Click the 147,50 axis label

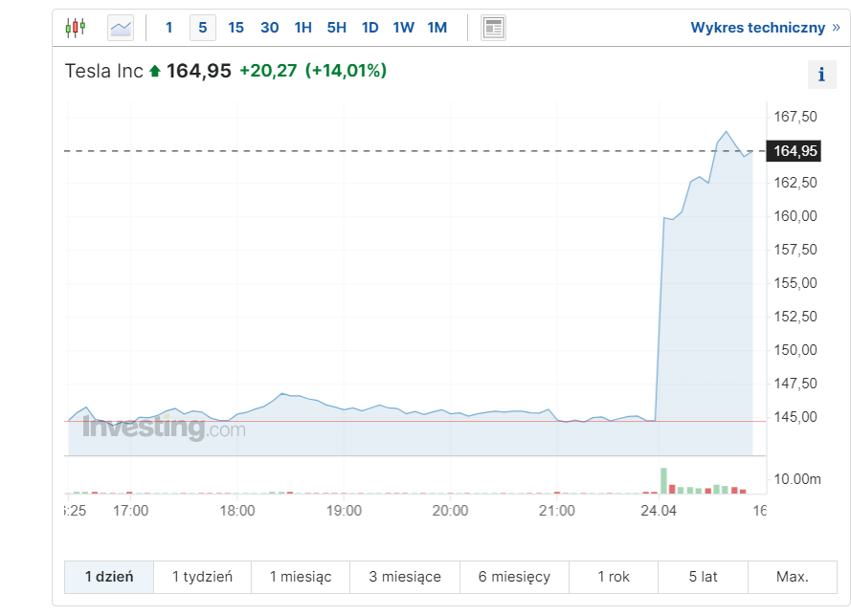[x=795, y=384]
